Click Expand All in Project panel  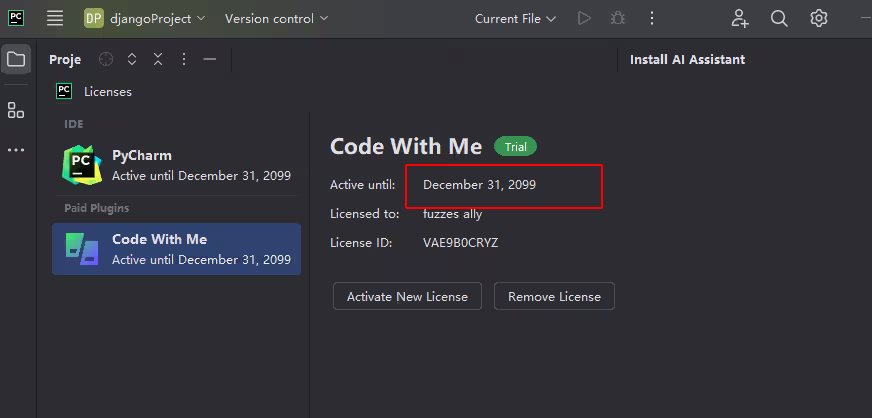click(132, 59)
